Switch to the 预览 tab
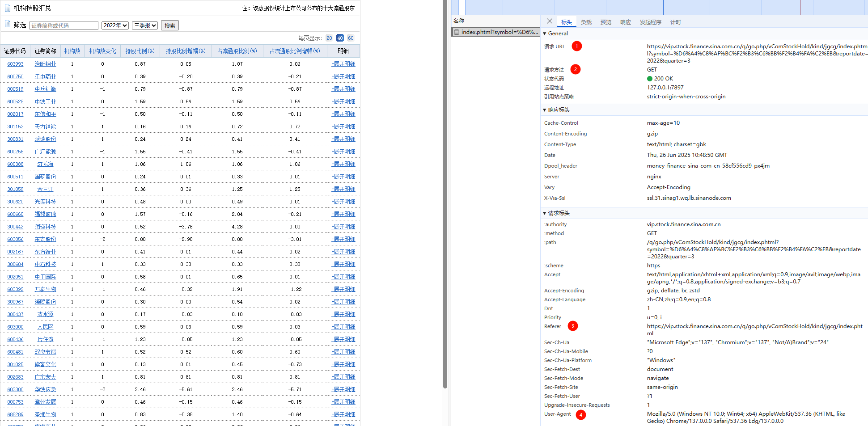This screenshot has height=426, width=868. tap(606, 22)
